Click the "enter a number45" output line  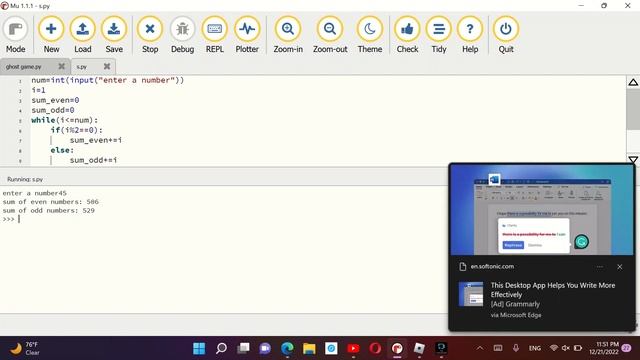pos(34,193)
